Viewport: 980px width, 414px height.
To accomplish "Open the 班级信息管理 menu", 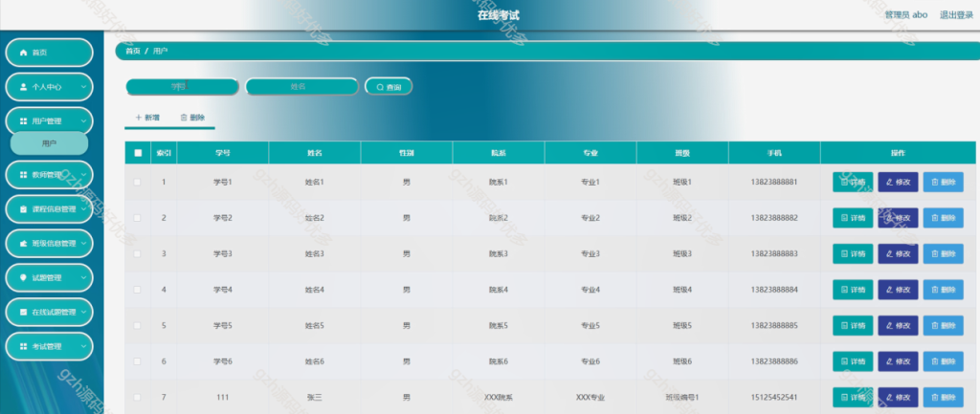I will (x=50, y=244).
